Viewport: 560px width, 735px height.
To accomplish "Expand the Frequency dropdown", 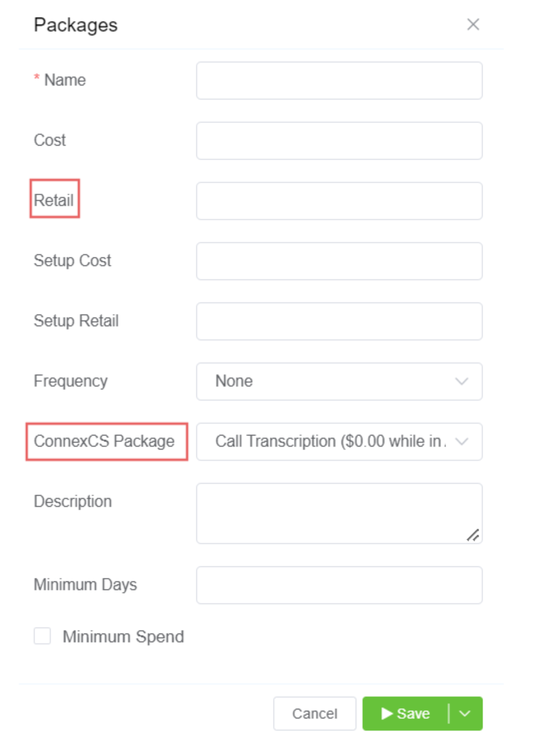I will click(339, 381).
